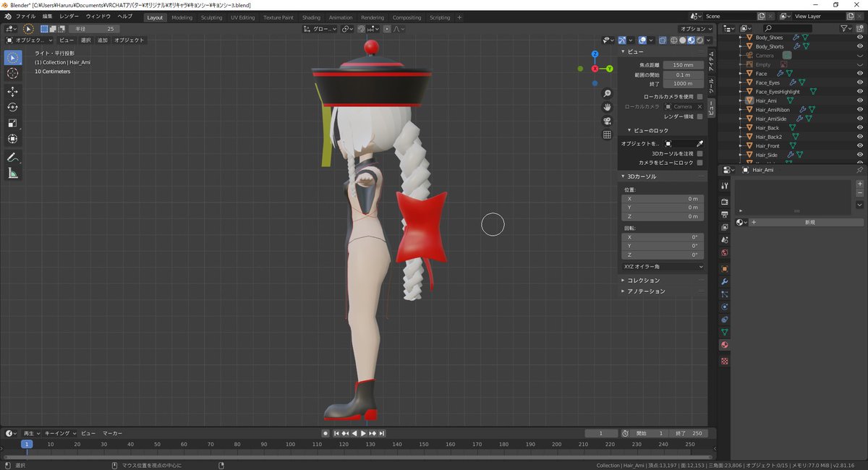Select the Measure tool
Image resolution: width=868 pixels, height=470 pixels.
click(13, 173)
